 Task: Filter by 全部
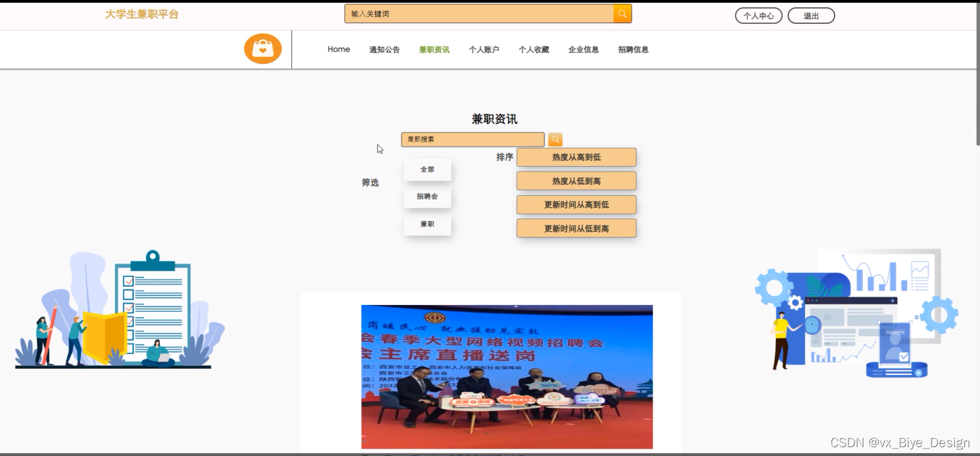pyautogui.click(x=427, y=169)
